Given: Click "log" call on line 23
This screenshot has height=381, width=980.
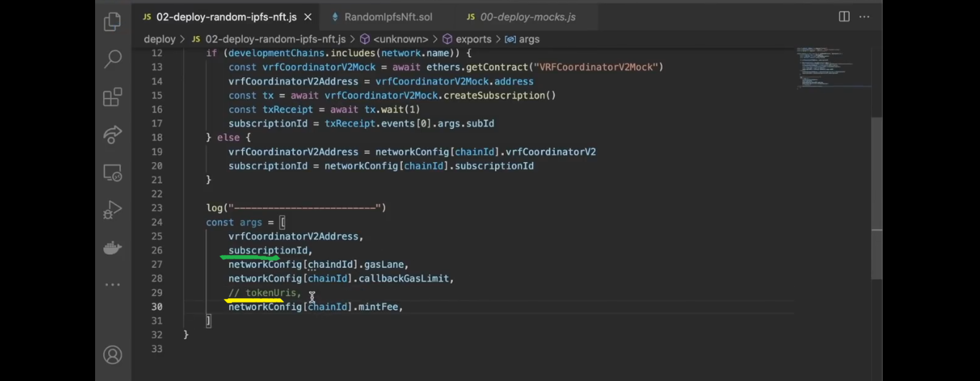Looking at the screenshot, I should 215,208.
